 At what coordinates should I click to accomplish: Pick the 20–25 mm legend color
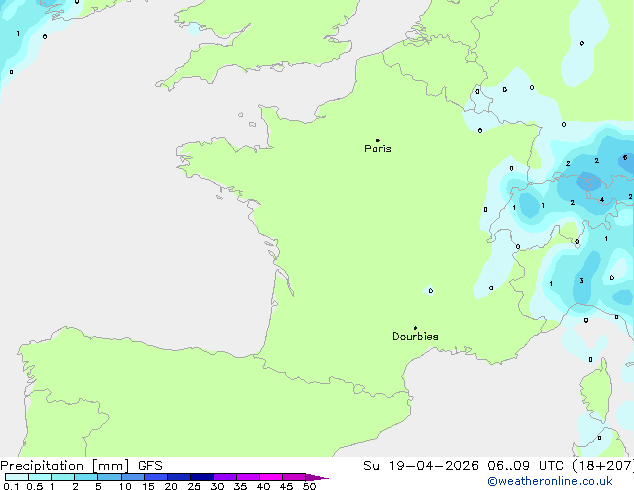pos(178,477)
